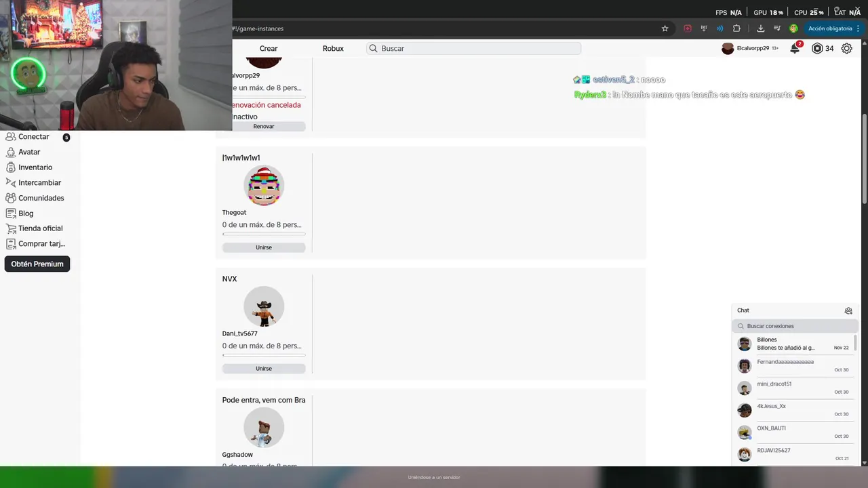Open the Billones chat conversation

794,344
